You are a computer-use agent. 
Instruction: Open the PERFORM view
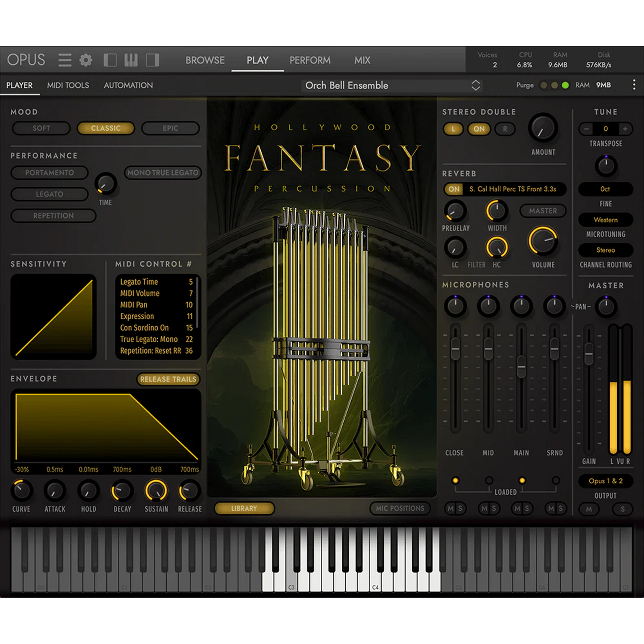pos(310,60)
